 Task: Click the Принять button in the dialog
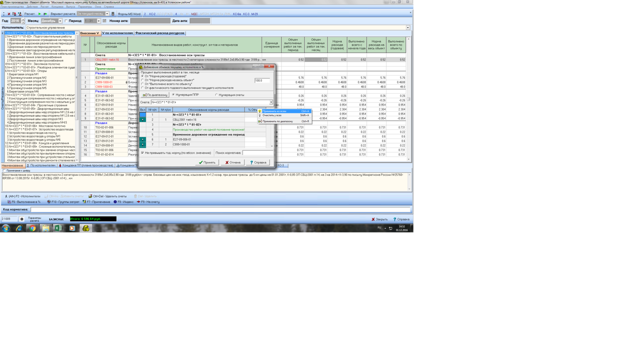207,162
